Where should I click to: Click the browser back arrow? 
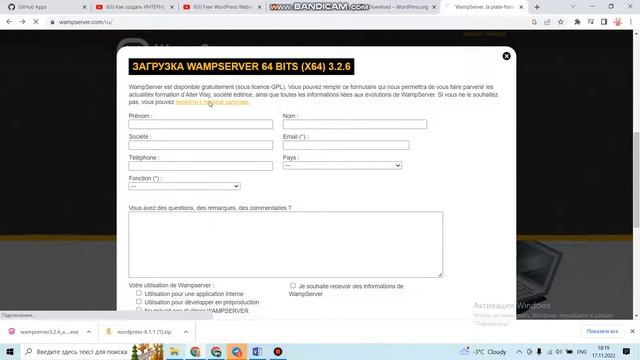click(x=9, y=22)
